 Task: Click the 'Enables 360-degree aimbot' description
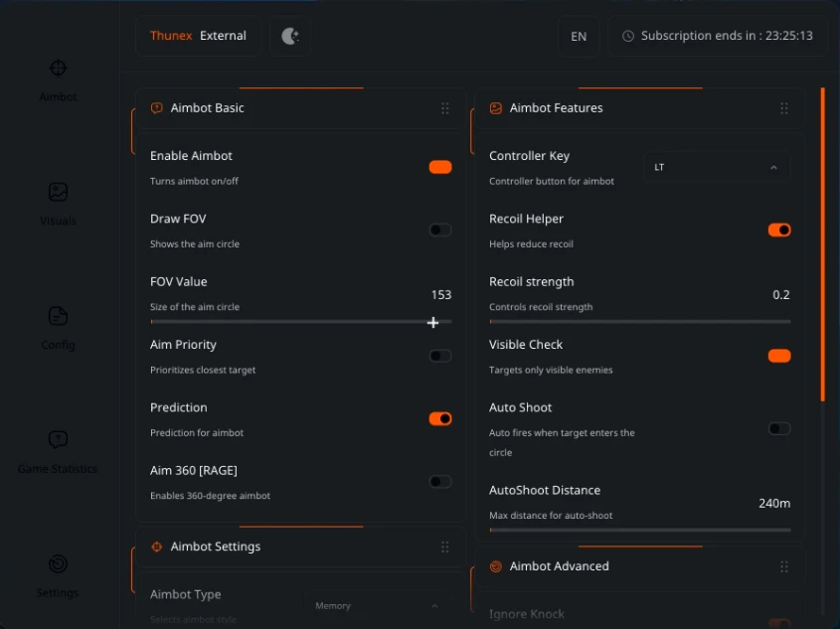point(210,496)
